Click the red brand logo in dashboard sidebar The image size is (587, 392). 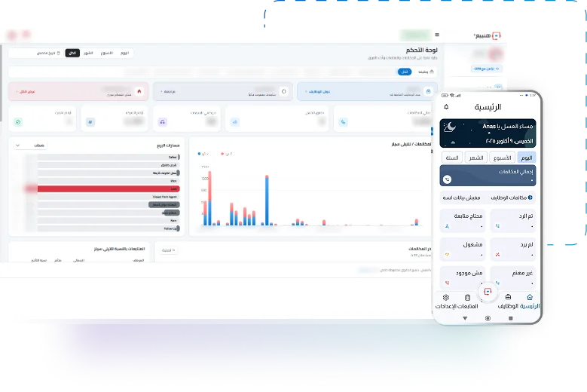(x=497, y=36)
